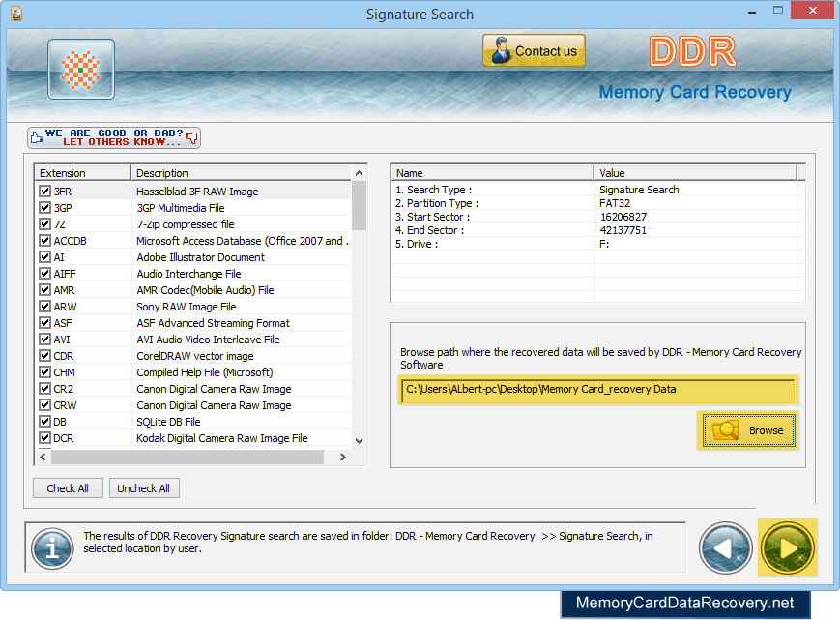Screen dimensions: 840x620
Task: Click the blue info icon at bottom
Action: 52,548
